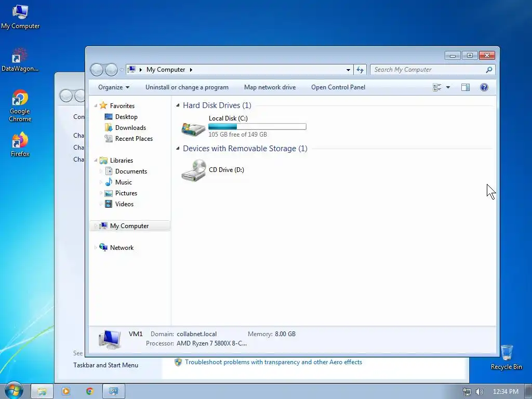532x399 pixels.
Task: Click the Explorer Back button
Action: coord(97,70)
